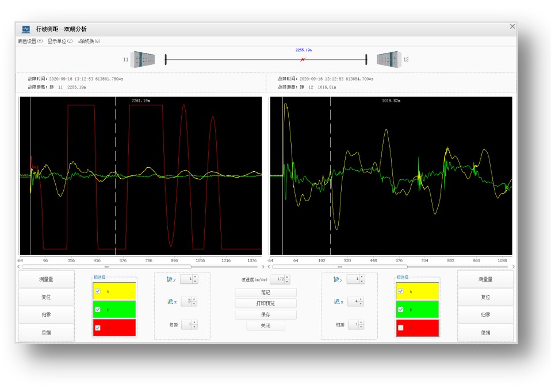Screen dimensions: 551x392
Task: Click the 2261.19m label in left waveform
Action: coord(141,101)
